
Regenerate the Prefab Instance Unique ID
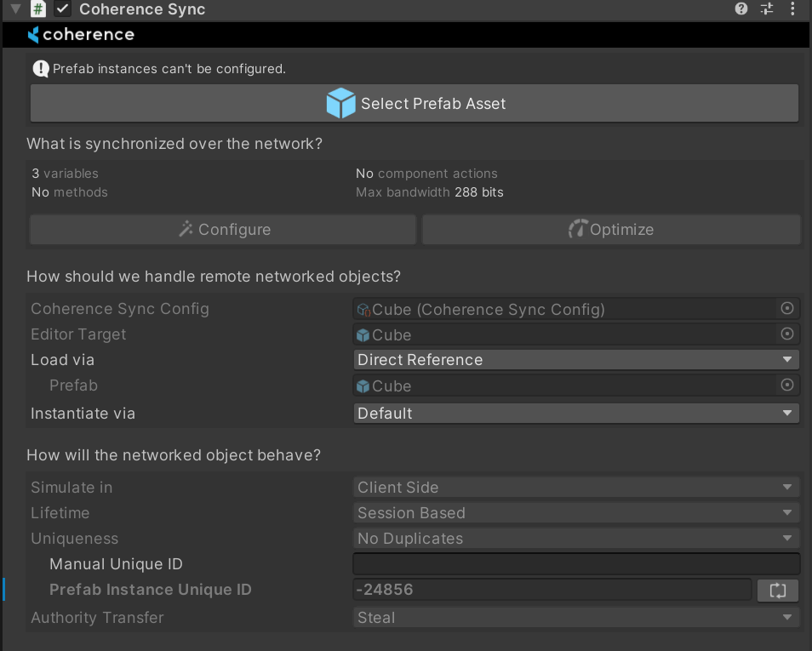point(777,590)
